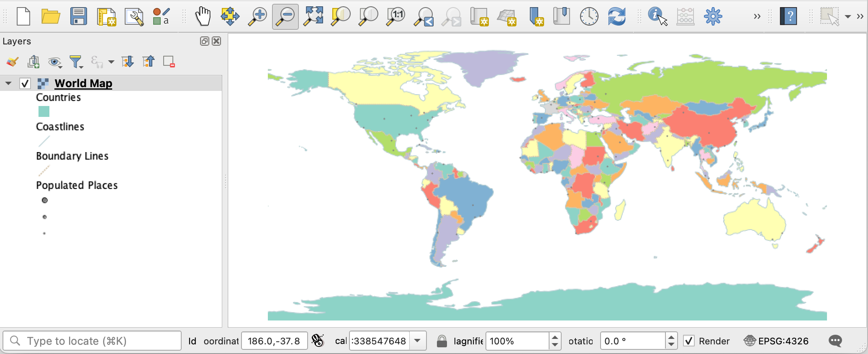Collapse the World Map layer tree
Viewport: 868px width, 354px height.
(x=8, y=83)
